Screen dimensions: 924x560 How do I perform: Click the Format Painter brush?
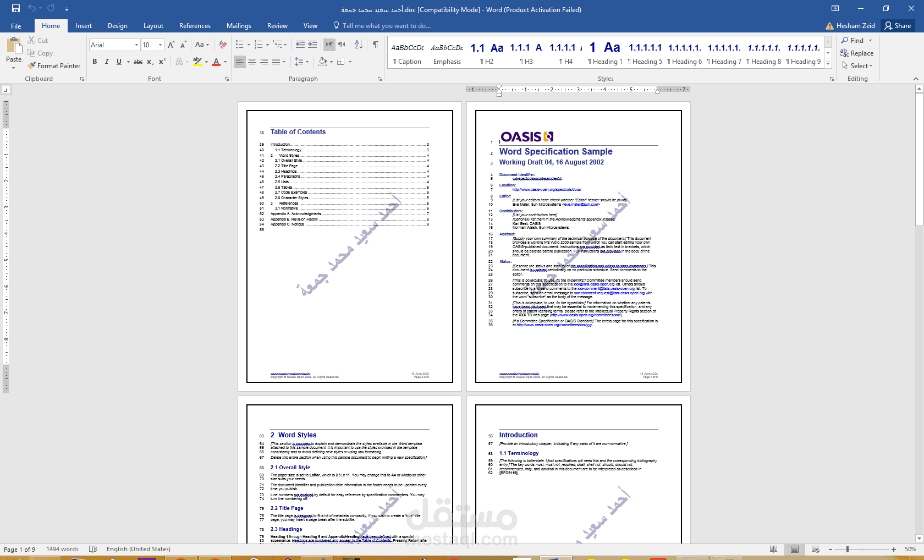pyautogui.click(x=32, y=65)
